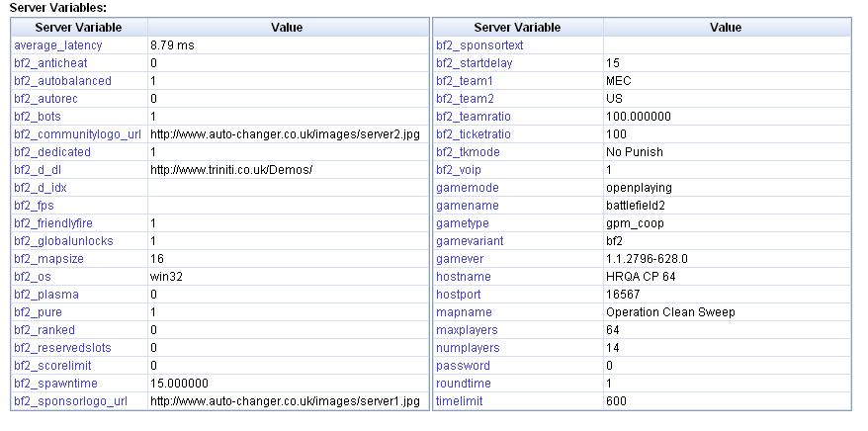Viewport: 868px width, 431px height.
Task: Click the bf2_tkmode variable link
Action: click(468, 152)
